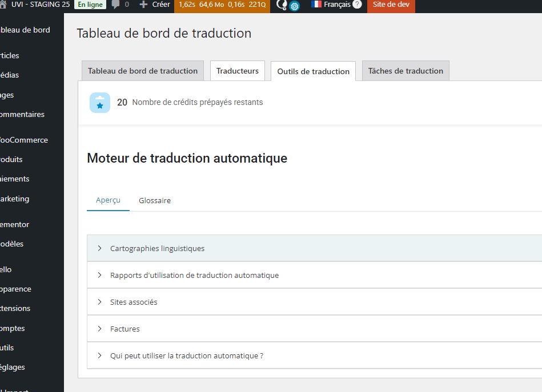Expand the Factures section
Image resolution: width=542 pixels, height=392 pixels.
125,329
